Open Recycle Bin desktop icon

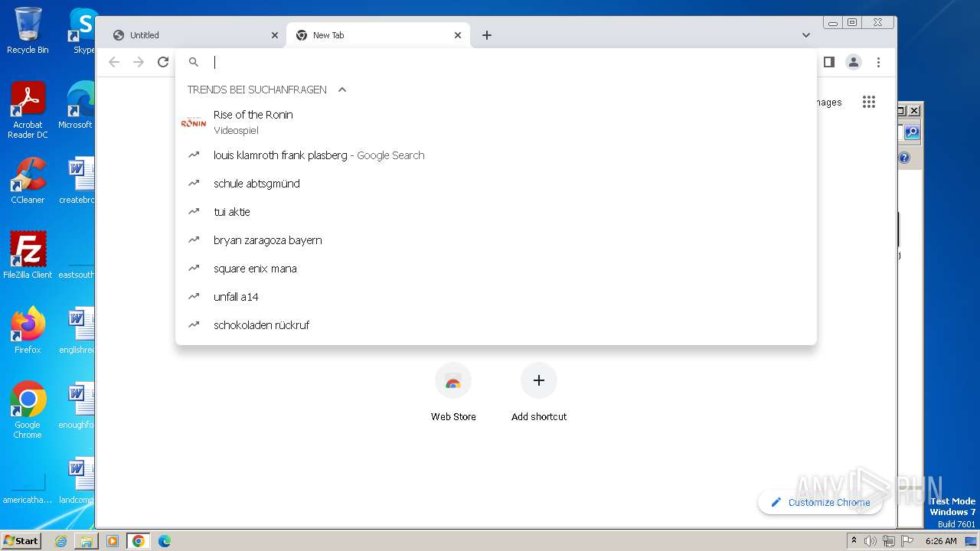click(28, 31)
